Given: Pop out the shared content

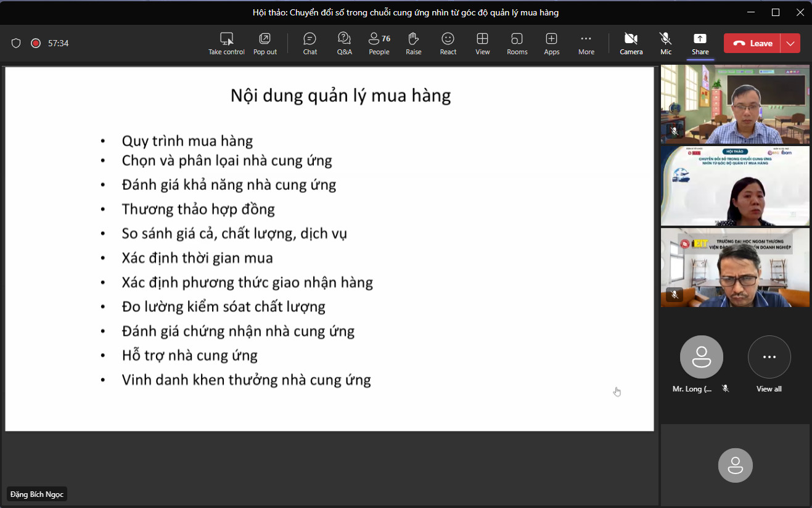Looking at the screenshot, I should [265, 44].
